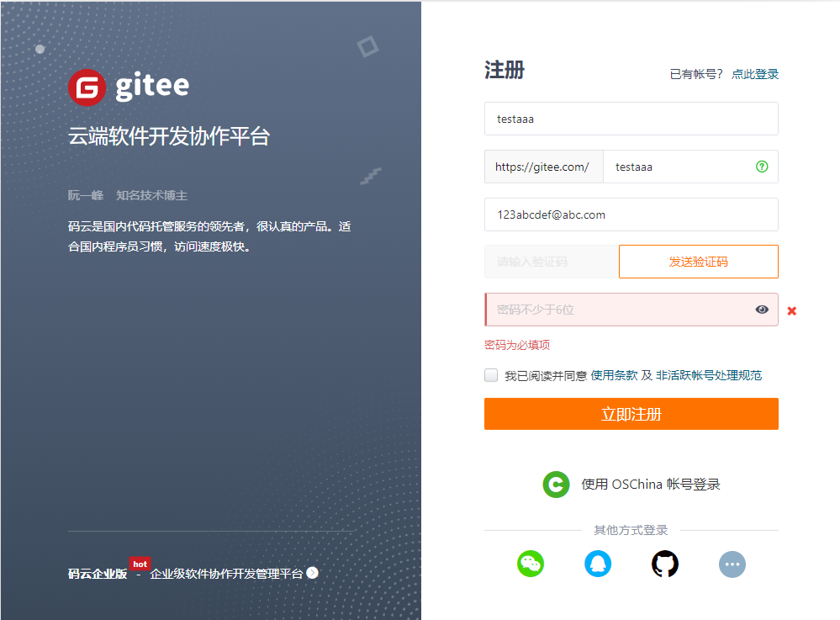The width and height of the screenshot is (840, 620).
Task: Click the red X error icon
Action: point(791,310)
